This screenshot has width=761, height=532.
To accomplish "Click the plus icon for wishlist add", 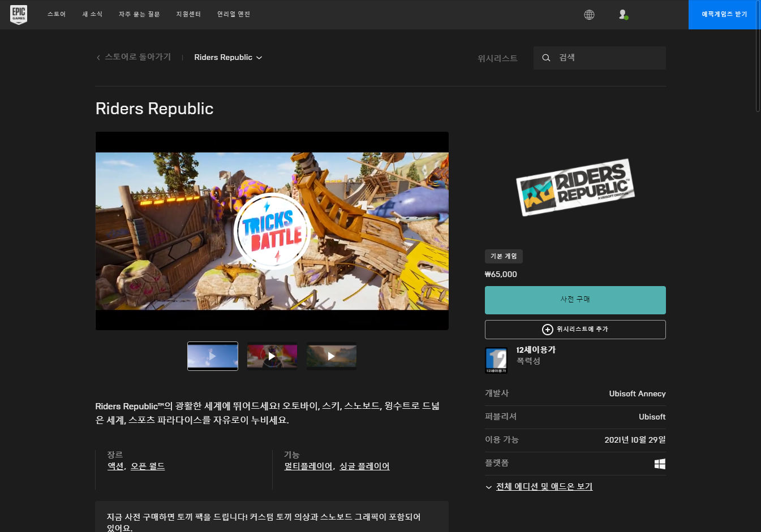I will tap(547, 330).
